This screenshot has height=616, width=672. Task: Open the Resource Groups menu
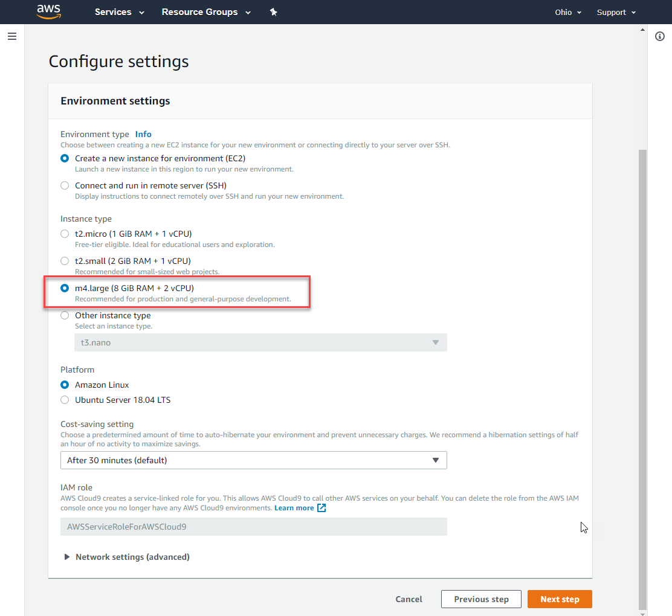tap(206, 12)
